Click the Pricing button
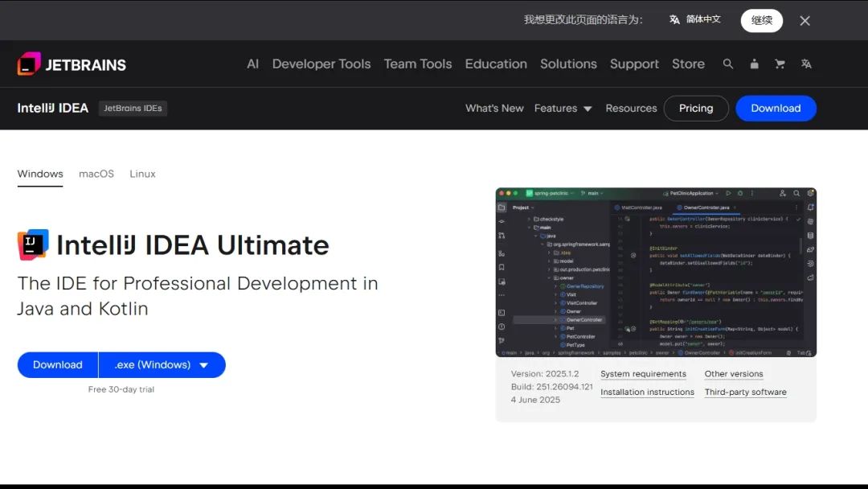The height and width of the screenshot is (489, 868). (696, 109)
